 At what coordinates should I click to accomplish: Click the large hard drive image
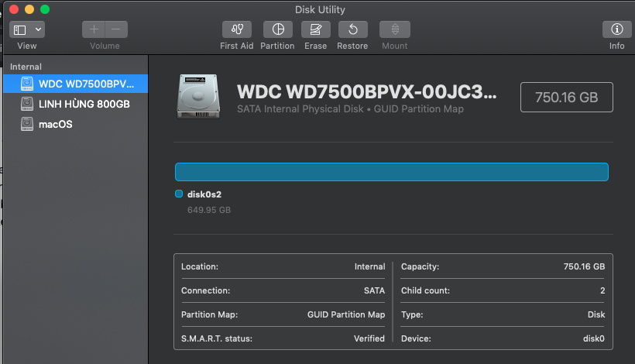tap(198, 96)
